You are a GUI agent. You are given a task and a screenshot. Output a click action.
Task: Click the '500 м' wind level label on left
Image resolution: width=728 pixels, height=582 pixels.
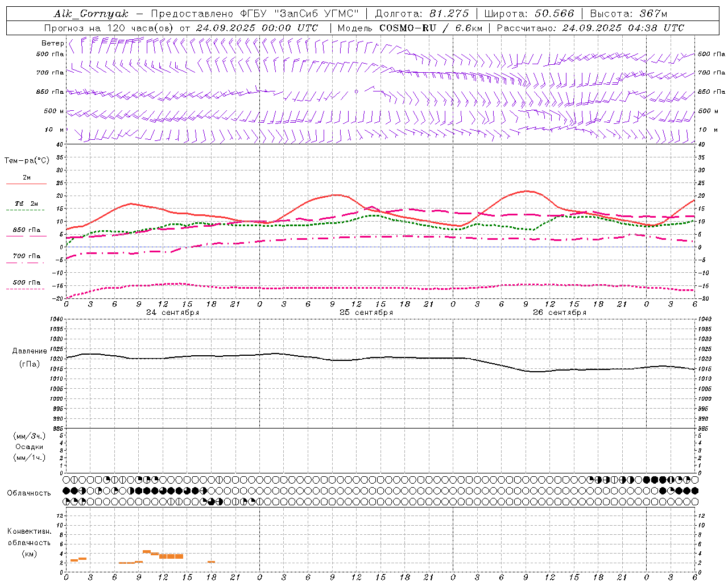(54, 111)
